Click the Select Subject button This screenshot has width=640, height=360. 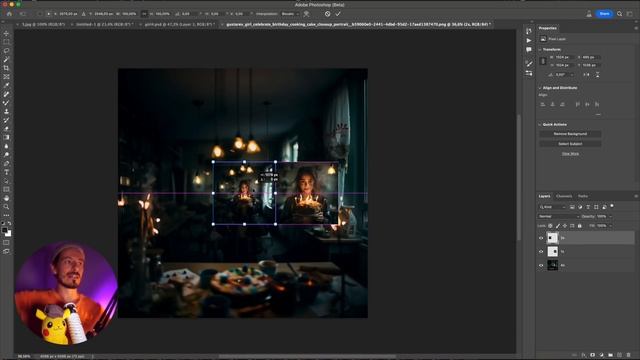click(570, 144)
